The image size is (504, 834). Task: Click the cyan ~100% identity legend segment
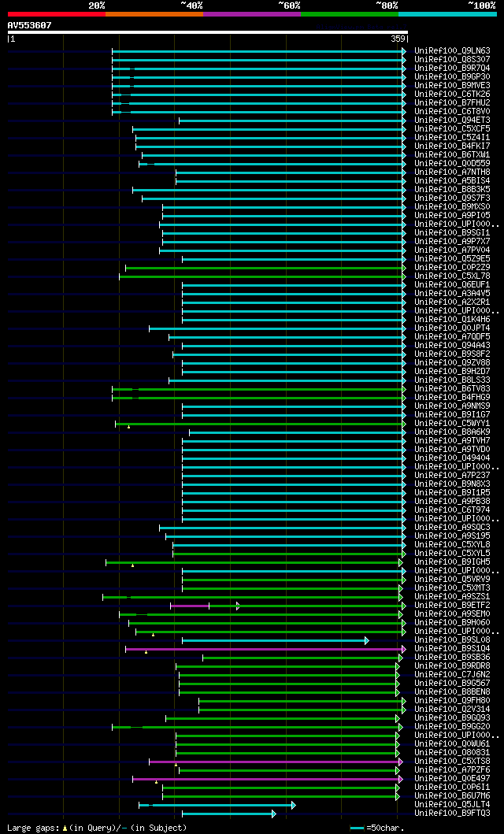point(447,14)
